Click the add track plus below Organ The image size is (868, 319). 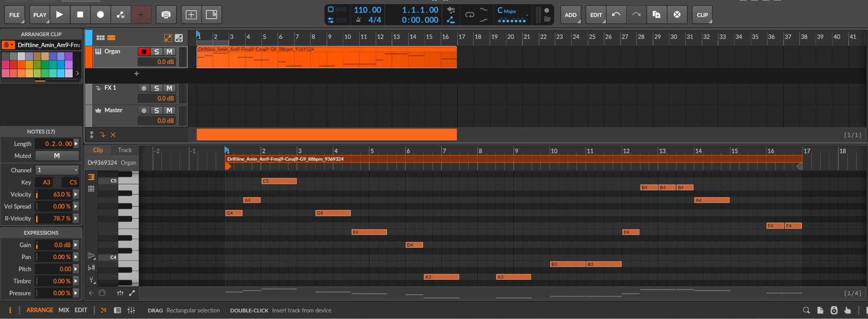136,74
